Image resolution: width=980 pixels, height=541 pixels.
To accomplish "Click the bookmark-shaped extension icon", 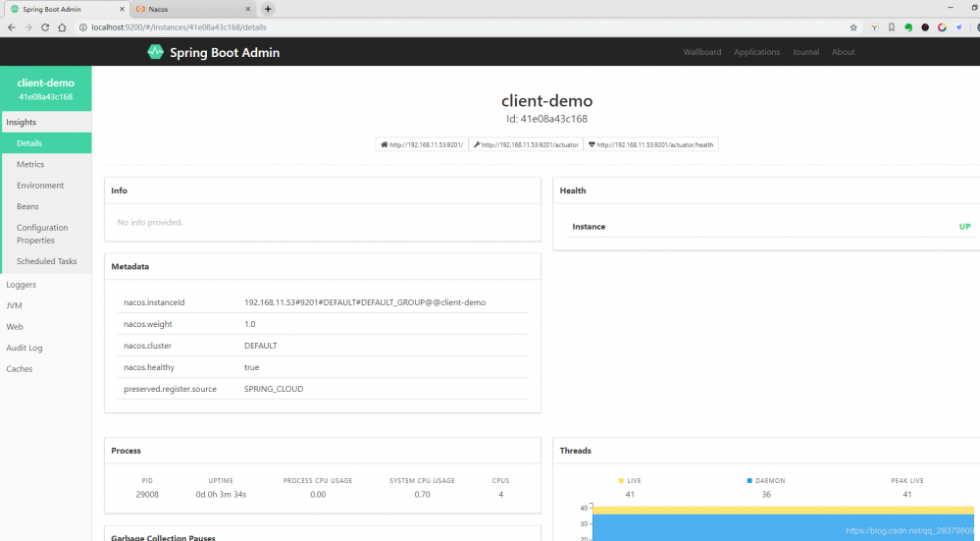I will pyautogui.click(x=892, y=27).
